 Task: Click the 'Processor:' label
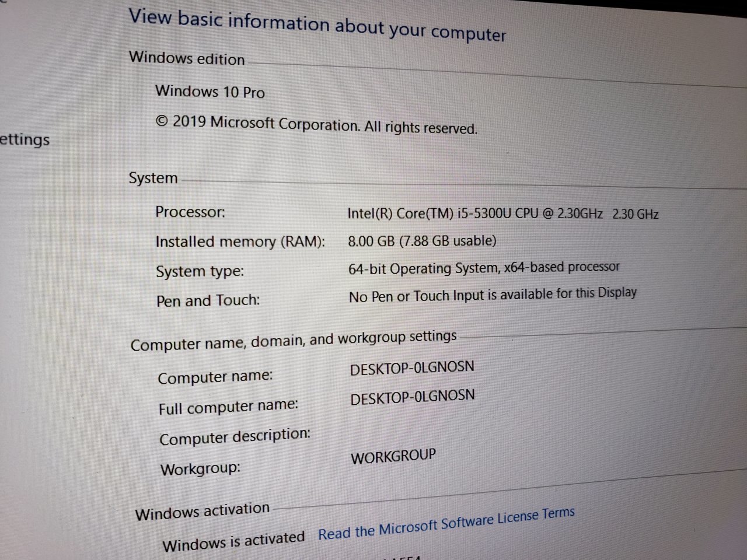190,212
